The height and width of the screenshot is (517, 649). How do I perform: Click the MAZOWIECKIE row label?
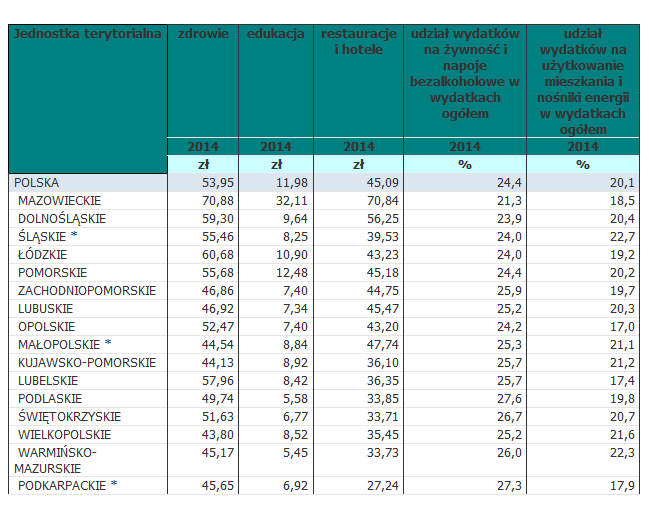pyautogui.click(x=59, y=201)
